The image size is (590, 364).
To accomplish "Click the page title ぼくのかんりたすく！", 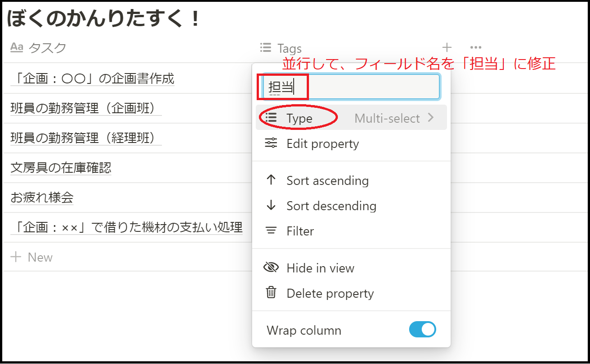I will [103, 18].
